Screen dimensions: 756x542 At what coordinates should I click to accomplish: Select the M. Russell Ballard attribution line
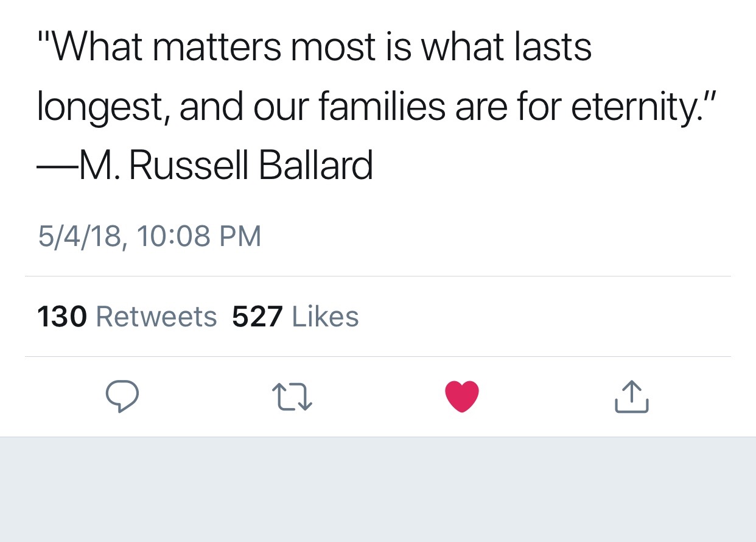(x=205, y=166)
